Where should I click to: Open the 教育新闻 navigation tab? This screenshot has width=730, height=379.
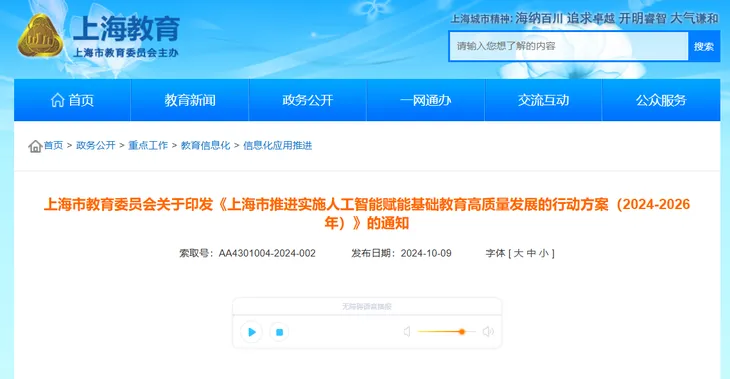click(190, 100)
